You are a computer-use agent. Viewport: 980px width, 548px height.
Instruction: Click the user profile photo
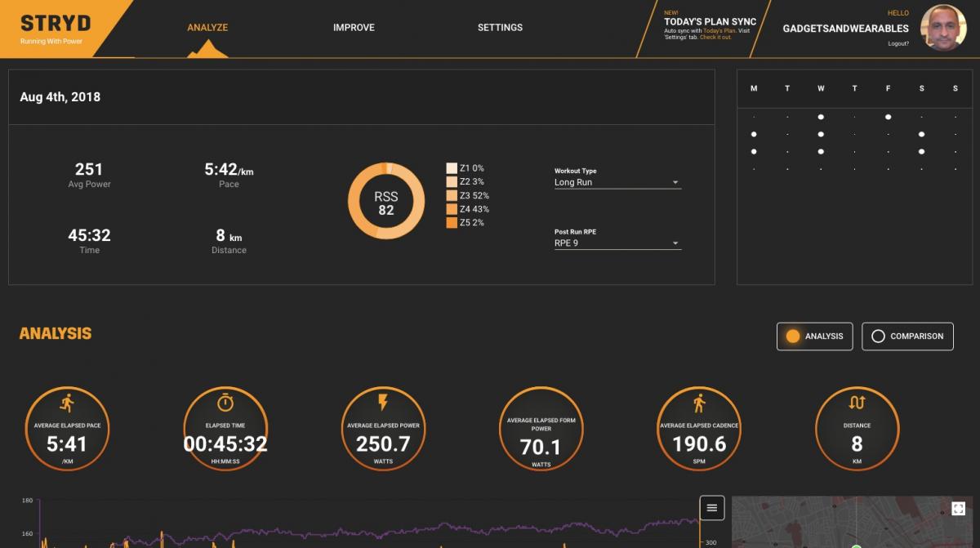point(943,28)
